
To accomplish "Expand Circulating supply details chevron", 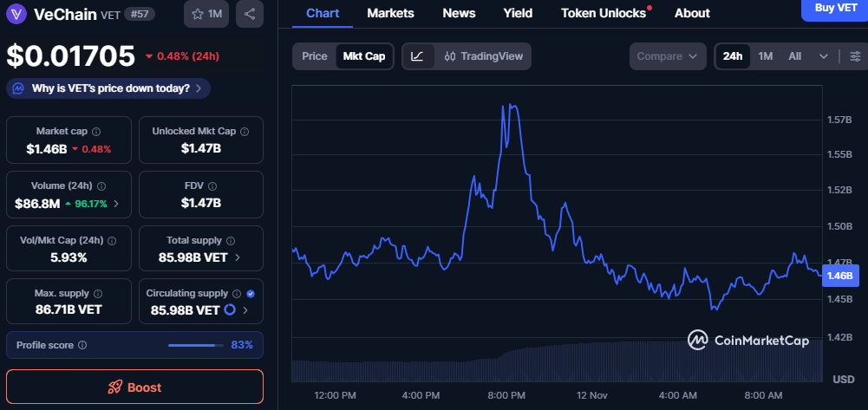I will coord(245,310).
